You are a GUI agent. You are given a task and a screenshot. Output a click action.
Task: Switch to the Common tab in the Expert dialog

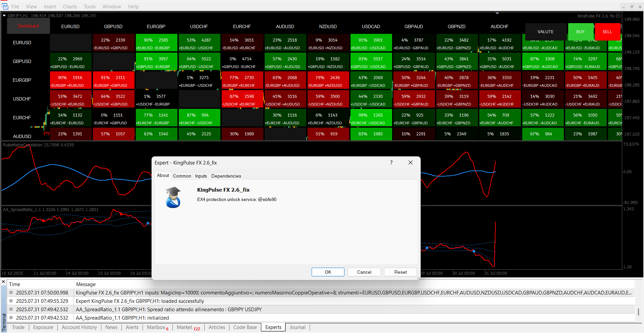[x=182, y=176]
